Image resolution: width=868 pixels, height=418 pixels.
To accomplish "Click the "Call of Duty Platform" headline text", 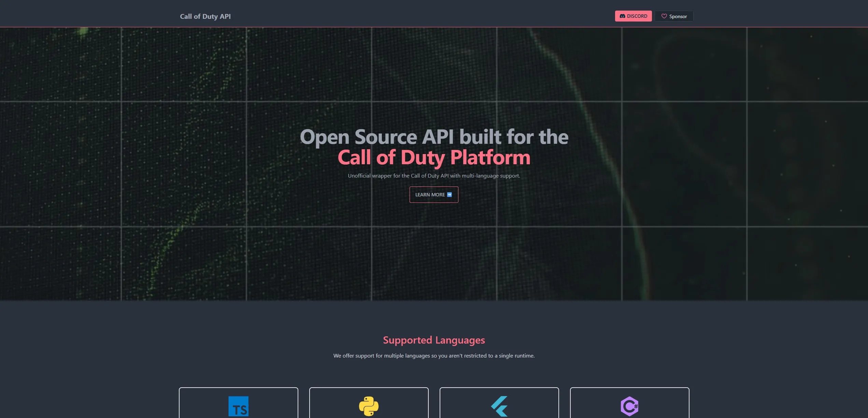I will 434,157.
